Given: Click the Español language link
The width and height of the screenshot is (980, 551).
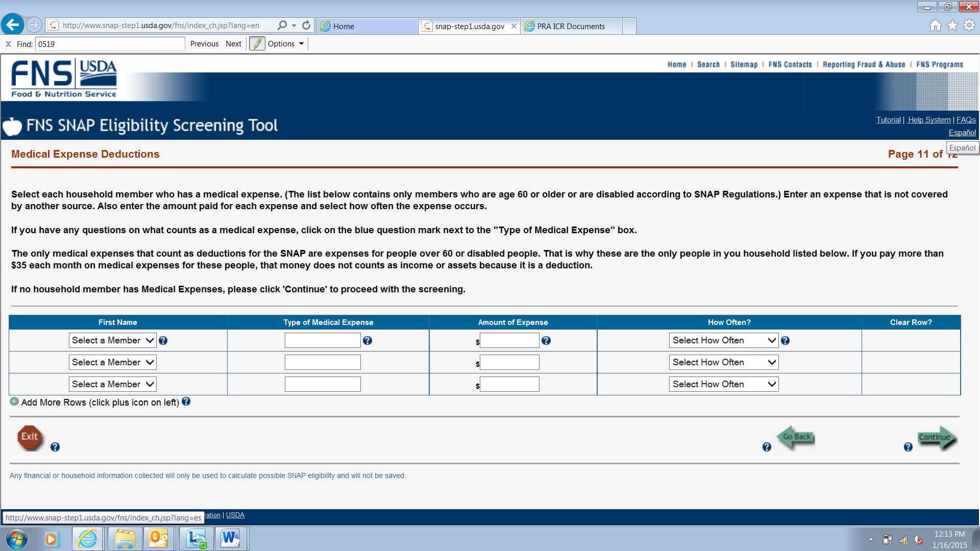Looking at the screenshot, I should (x=962, y=133).
